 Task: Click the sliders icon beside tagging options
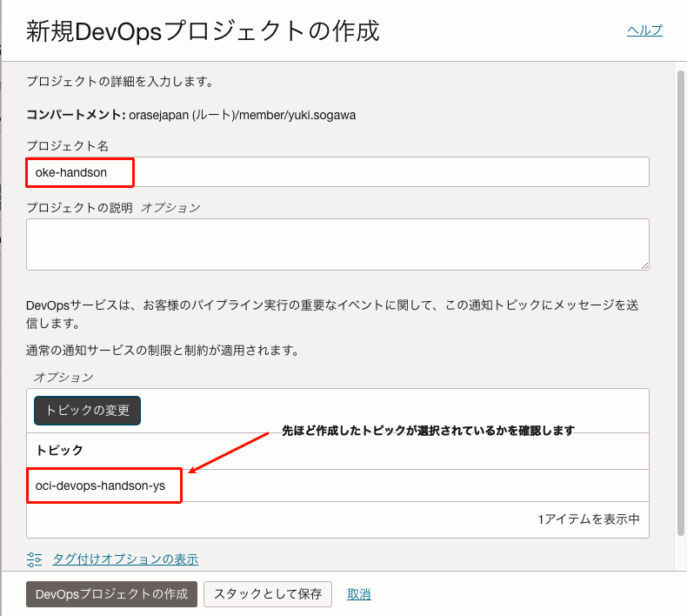35,559
